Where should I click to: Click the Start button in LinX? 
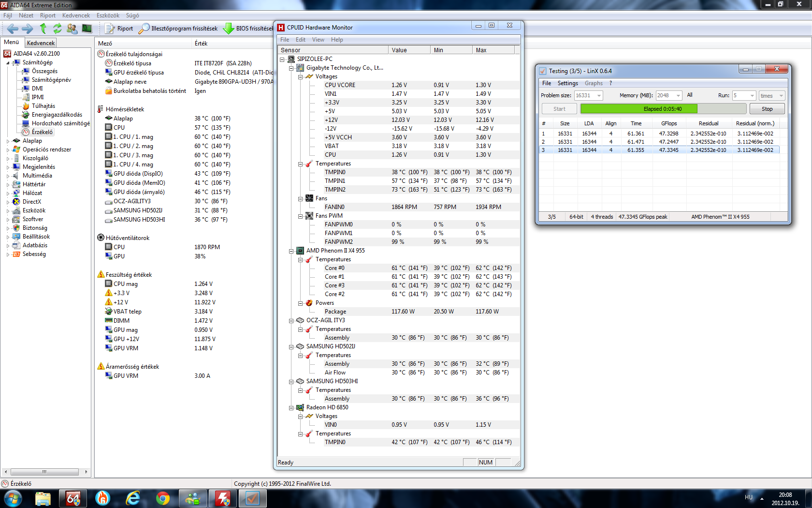pos(559,109)
